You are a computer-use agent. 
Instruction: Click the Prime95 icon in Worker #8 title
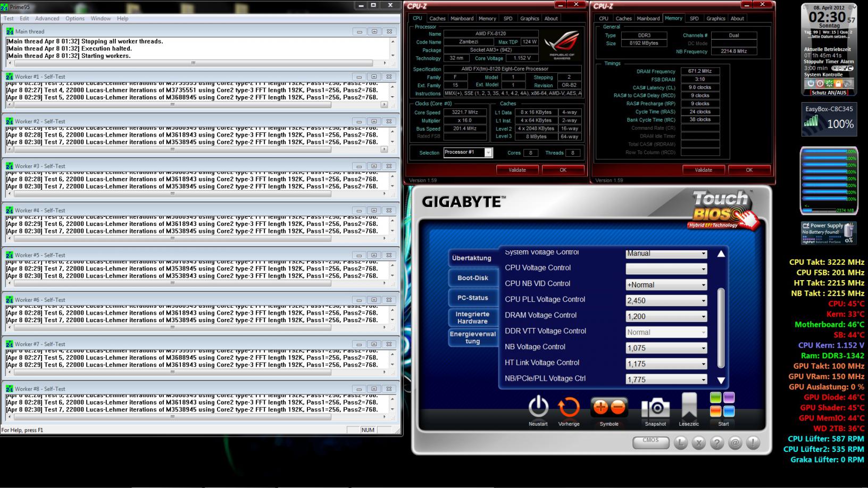[x=10, y=389]
